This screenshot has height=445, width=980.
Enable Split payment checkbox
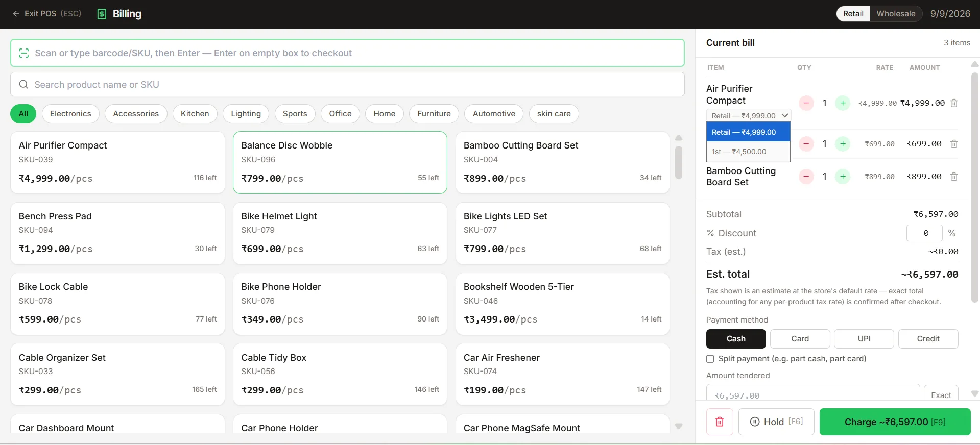[x=710, y=359]
